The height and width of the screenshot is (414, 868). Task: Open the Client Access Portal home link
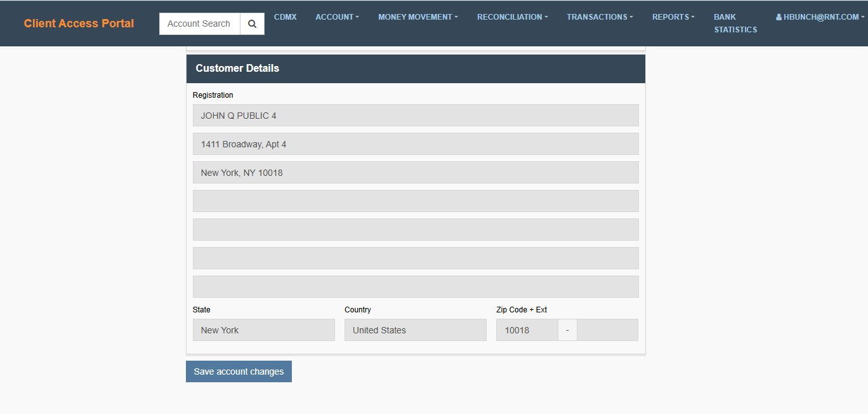coord(79,23)
